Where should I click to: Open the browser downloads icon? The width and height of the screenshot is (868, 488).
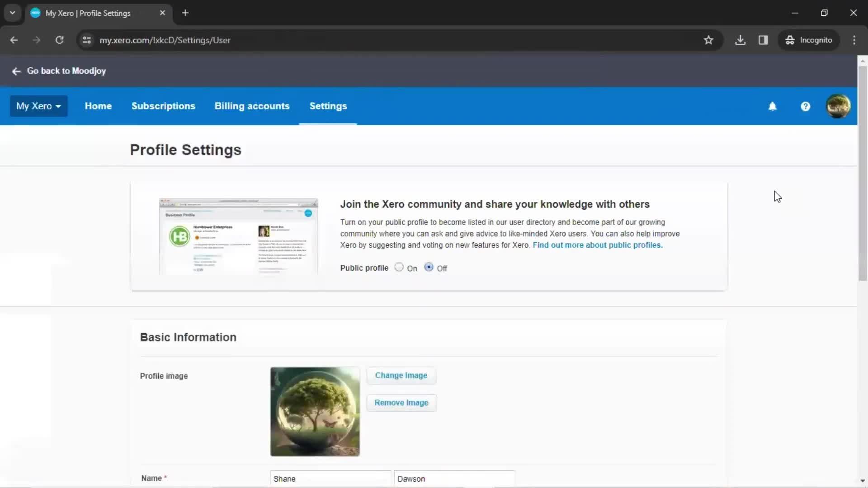[x=740, y=40]
